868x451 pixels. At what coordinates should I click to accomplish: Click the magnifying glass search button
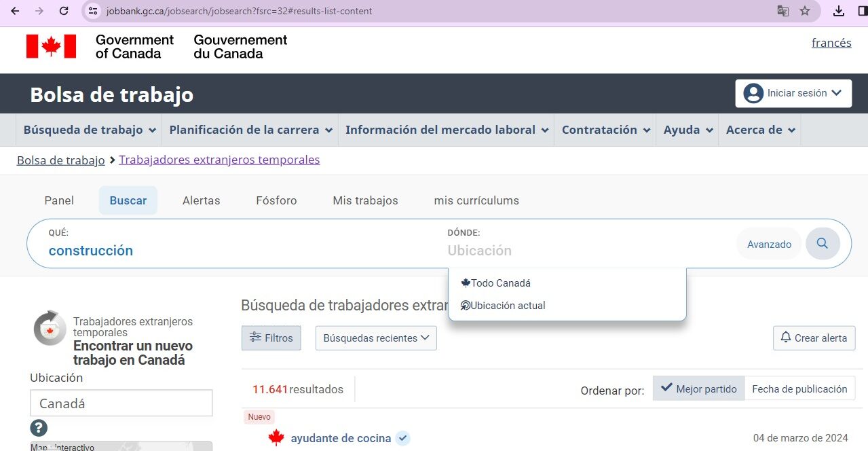[823, 243]
